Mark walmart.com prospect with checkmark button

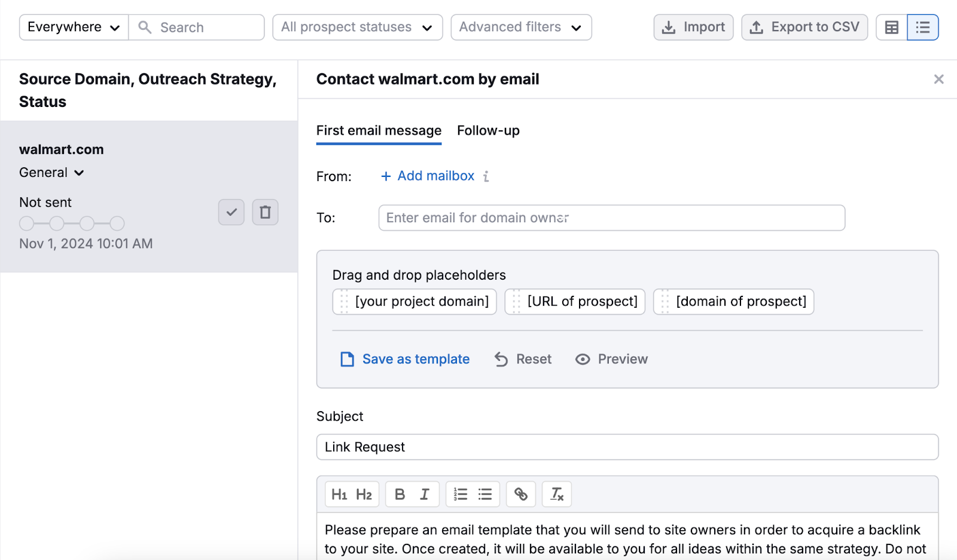click(x=231, y=212)
